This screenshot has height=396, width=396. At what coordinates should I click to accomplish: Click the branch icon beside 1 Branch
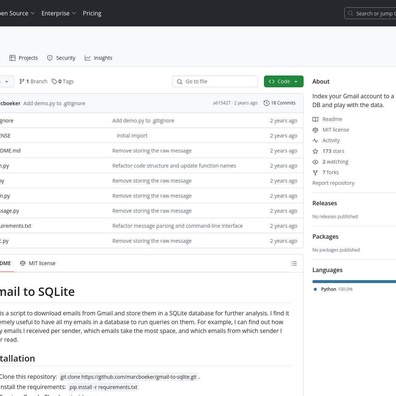22,81
